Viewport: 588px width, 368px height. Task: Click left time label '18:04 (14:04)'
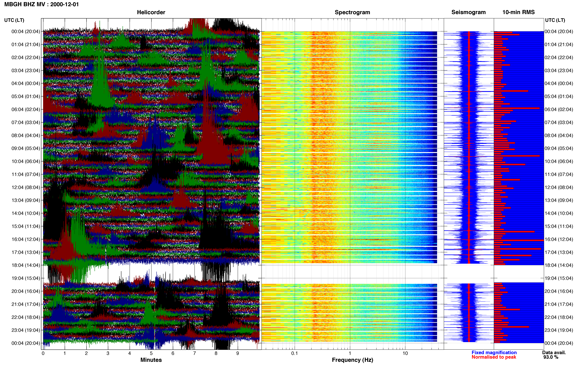click(26, 265)
